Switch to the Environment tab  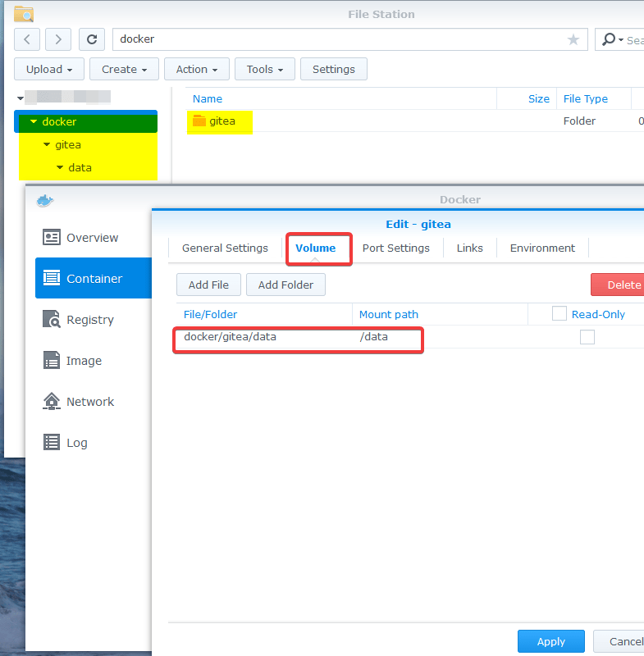(x=542, y=248)
